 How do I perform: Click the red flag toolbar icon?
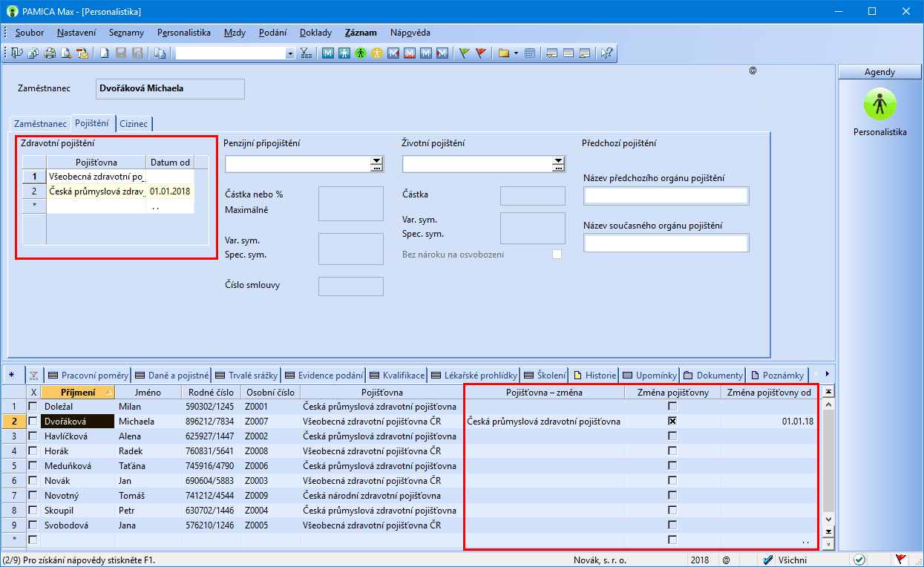click(x=480, y=53)
